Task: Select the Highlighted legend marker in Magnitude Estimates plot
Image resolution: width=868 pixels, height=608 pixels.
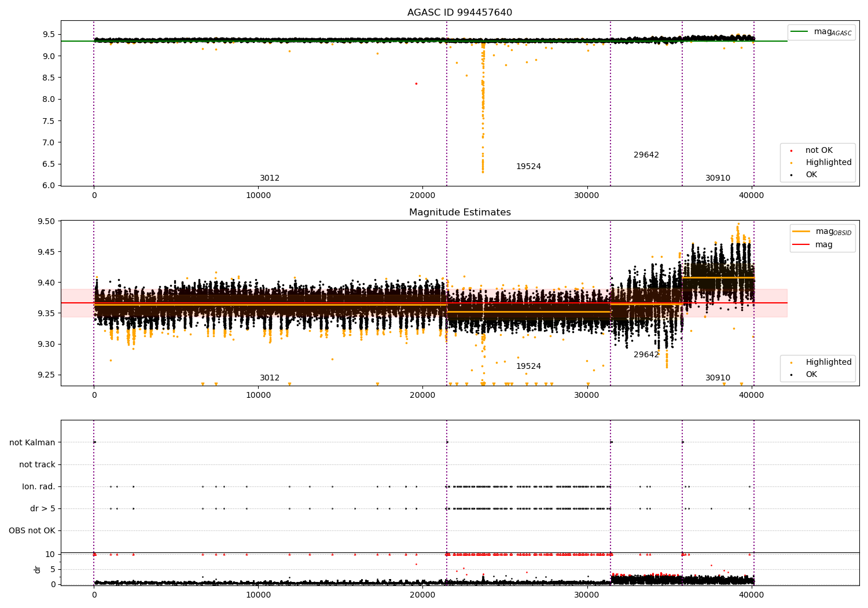Action: coord(791,362)
